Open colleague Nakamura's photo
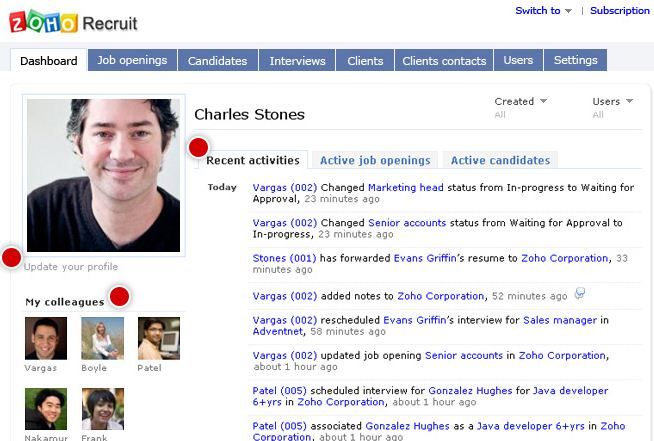 (x=46, y=409)
